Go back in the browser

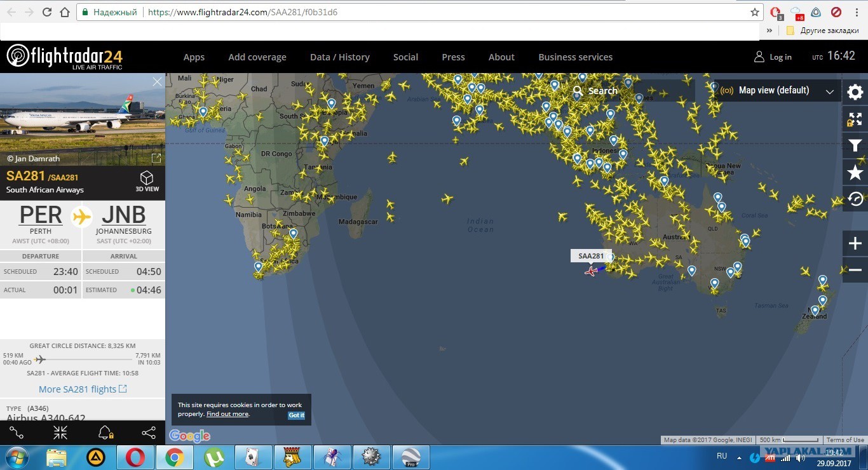pyautogui.click(x=11, y=12)
